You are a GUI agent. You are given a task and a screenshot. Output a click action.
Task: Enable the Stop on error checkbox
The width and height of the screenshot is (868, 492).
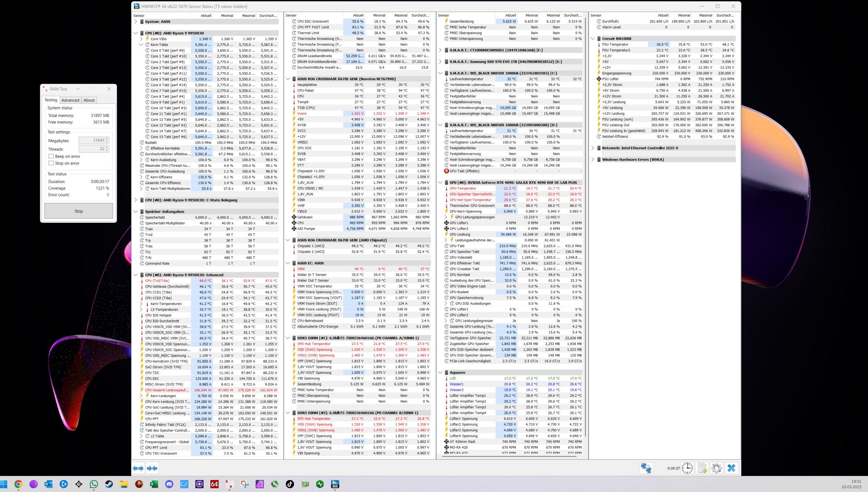(51, 163)
